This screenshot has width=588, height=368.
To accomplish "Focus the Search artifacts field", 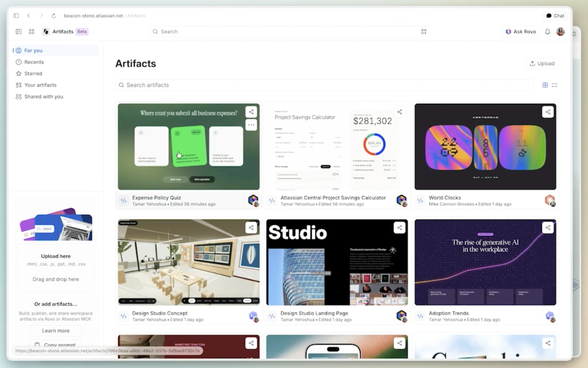I will [324, 85].
